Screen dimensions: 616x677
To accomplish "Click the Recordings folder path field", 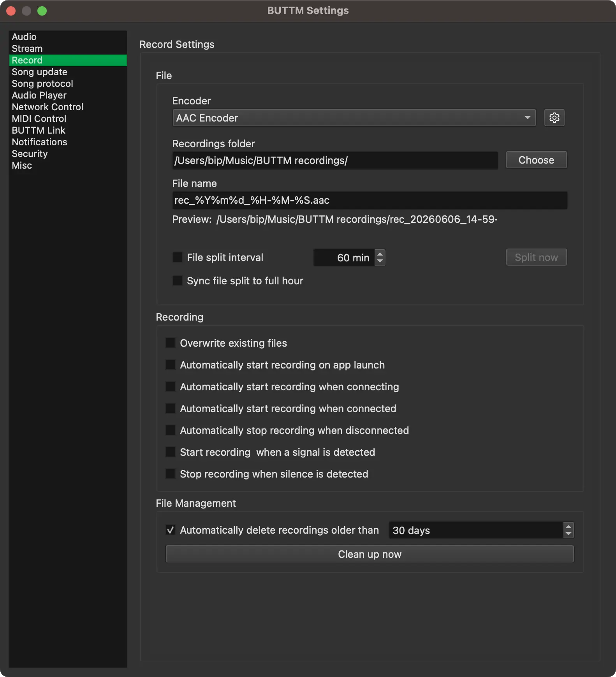I will click(335, 160).
